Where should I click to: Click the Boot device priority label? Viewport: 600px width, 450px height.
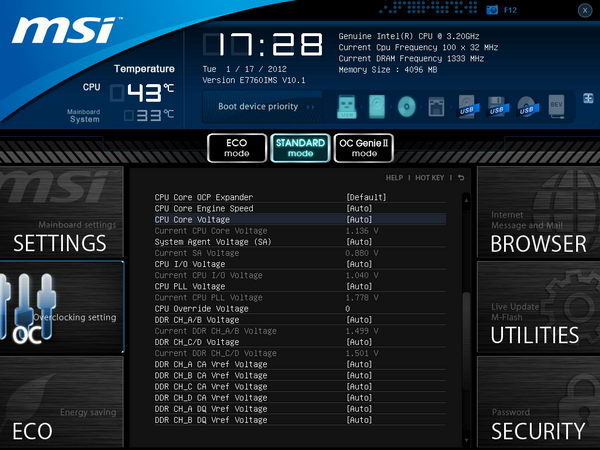pos(258,106)
